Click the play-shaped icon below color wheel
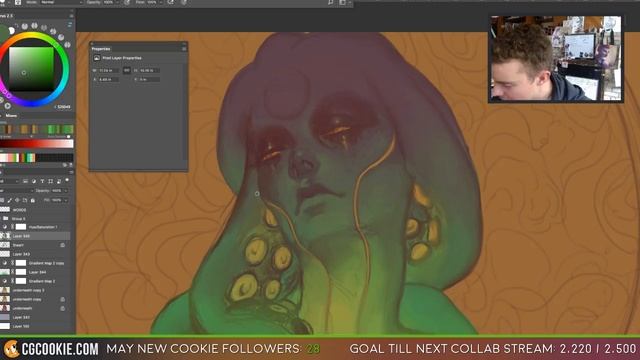 8,106
